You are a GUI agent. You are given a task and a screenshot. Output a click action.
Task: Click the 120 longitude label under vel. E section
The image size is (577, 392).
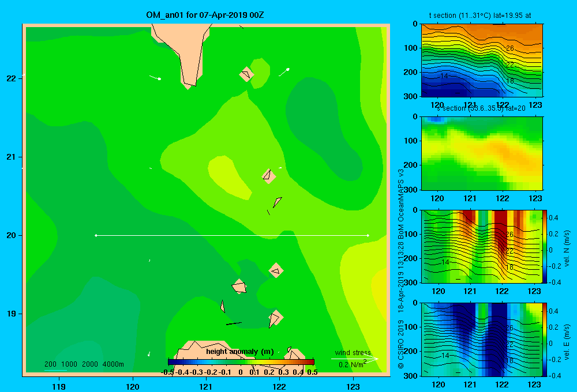coord(438,385)
